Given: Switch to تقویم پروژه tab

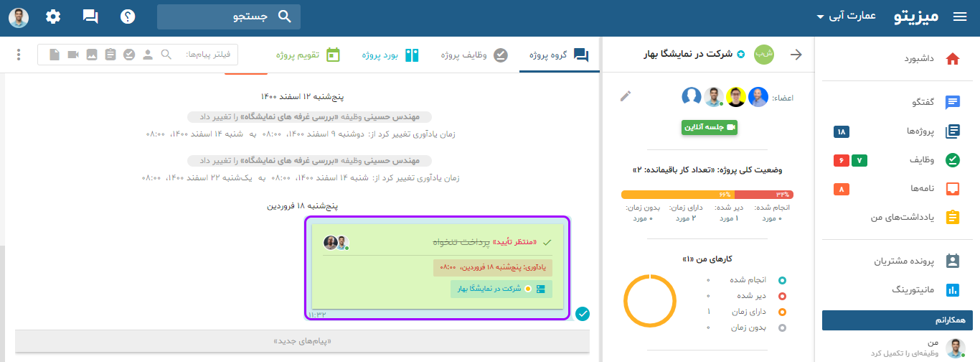Looking at the screenshot, I should click(x=308, y=55).
